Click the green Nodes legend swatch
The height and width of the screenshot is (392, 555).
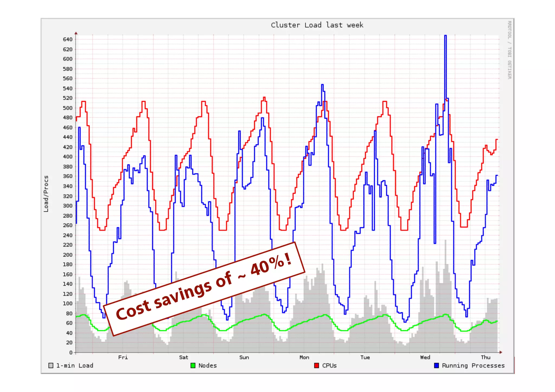[x=193, y=365]
